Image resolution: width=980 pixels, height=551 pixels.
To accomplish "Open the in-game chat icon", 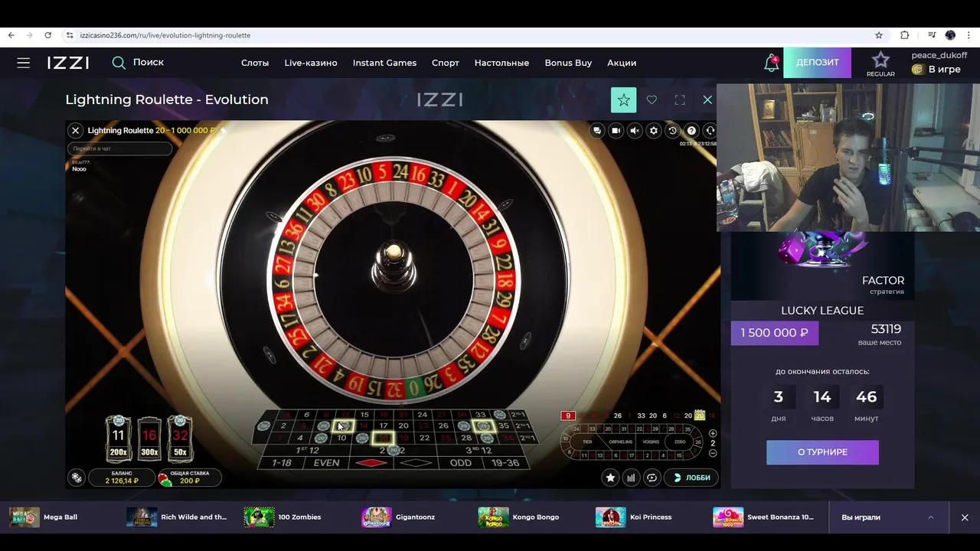I will coord(597,131).
